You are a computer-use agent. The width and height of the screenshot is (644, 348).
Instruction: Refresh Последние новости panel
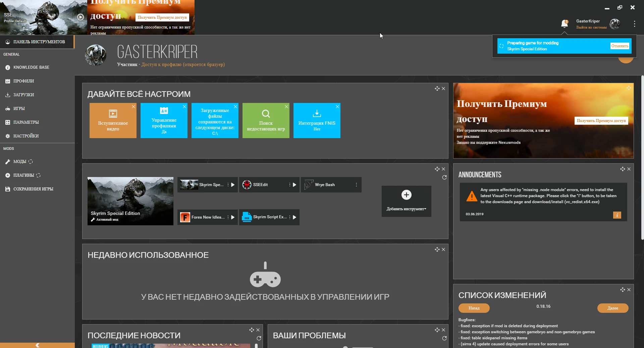(259, 338)
